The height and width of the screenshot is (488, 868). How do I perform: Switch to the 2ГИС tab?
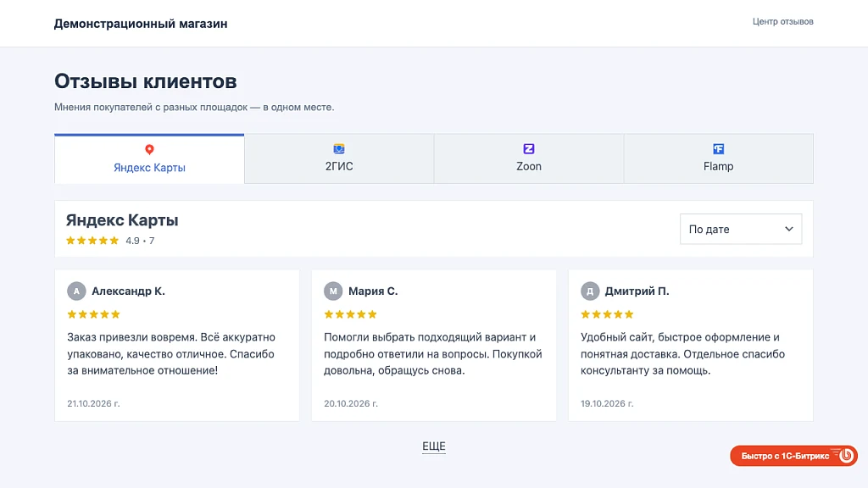click(x=339, y=158)
